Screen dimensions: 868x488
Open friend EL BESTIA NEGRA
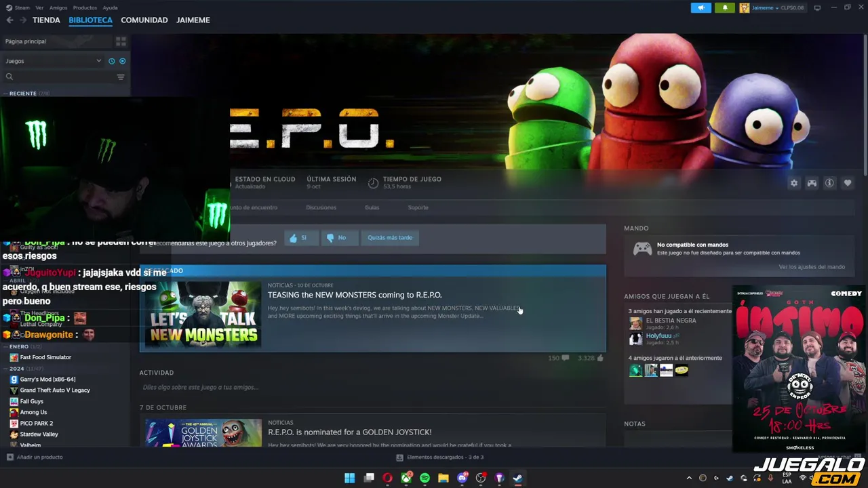tap(671, 321)
